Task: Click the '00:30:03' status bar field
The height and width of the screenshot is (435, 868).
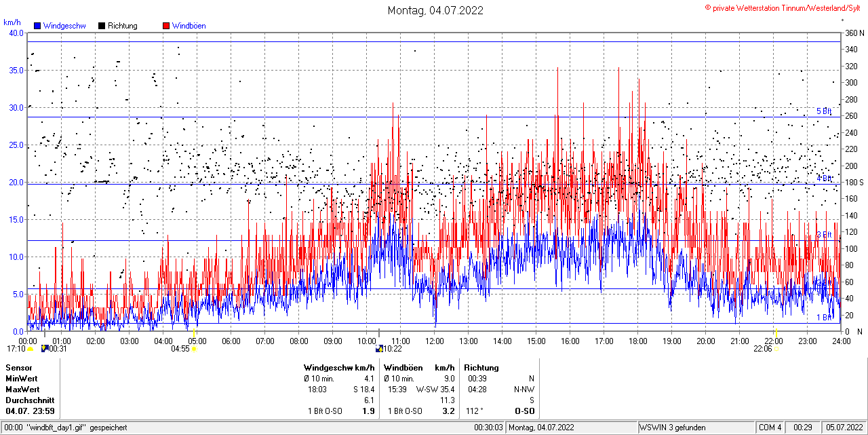Action: pyautogui.click(x=489, y=428)
